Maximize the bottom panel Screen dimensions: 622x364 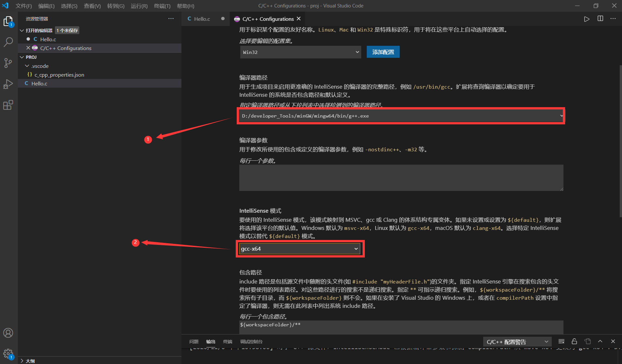[x=600, y=342]
